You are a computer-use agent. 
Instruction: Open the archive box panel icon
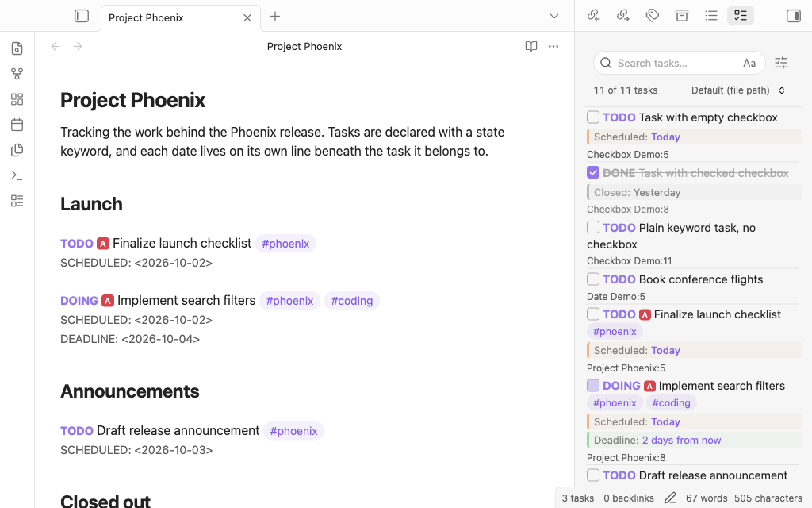[682, 16]
